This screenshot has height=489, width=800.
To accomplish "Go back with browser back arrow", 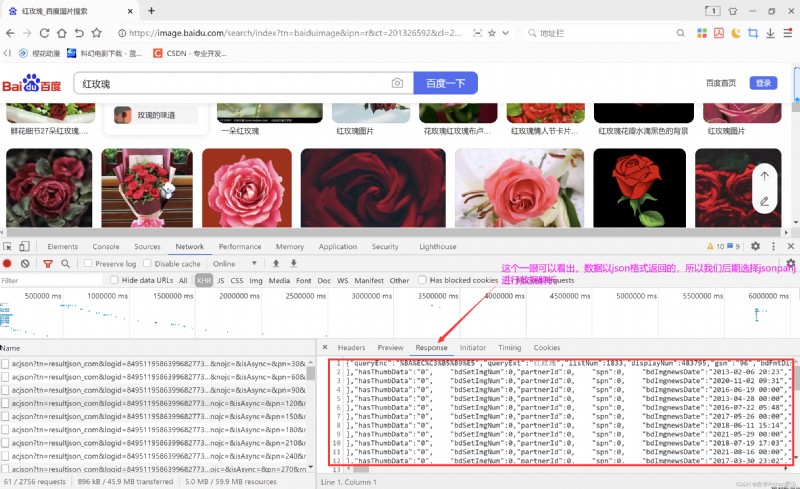I will pyautogui.click(x=10, y=33).
